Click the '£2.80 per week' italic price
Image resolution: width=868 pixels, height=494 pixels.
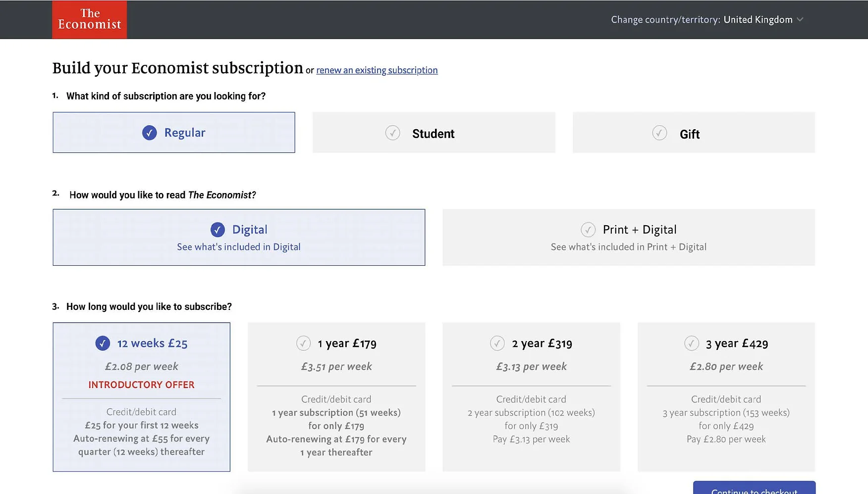(x=726, y=367)
